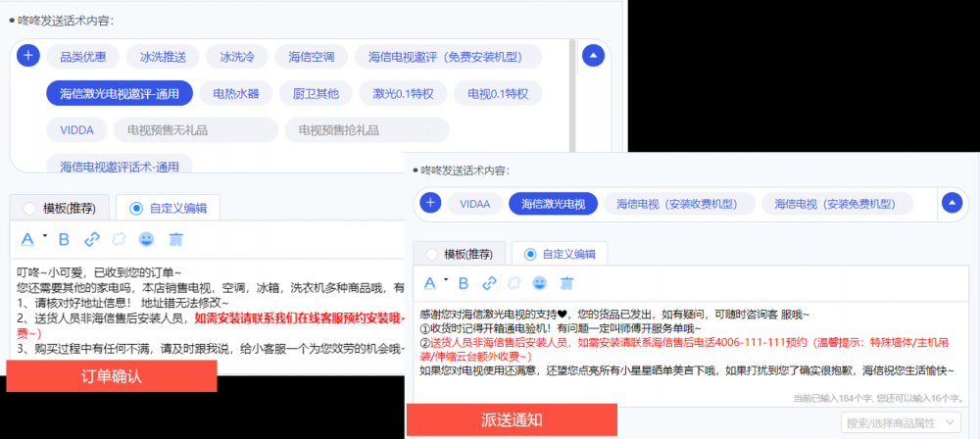This screenshot has width=980, height=439.
Task: Clear content with trash icon in 派送通知 editor
Action: 566,283
